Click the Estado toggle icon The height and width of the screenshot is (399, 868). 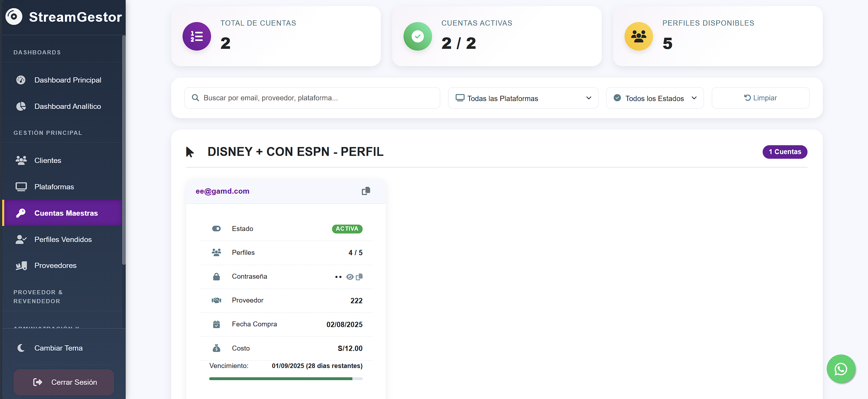216,229
